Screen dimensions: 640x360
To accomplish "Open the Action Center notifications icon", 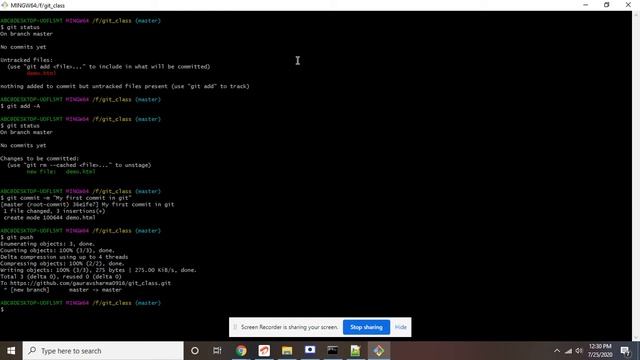I will point(625,351).
